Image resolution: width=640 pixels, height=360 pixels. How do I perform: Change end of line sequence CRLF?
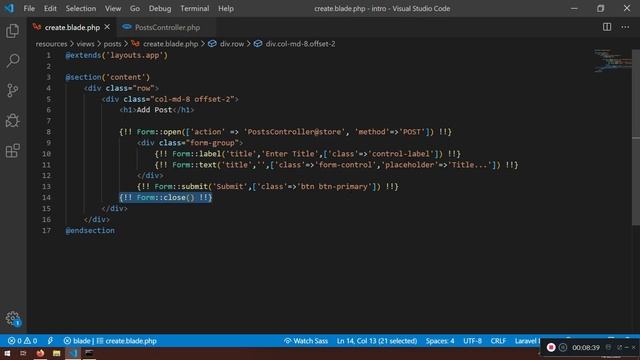tap(498, 341)
